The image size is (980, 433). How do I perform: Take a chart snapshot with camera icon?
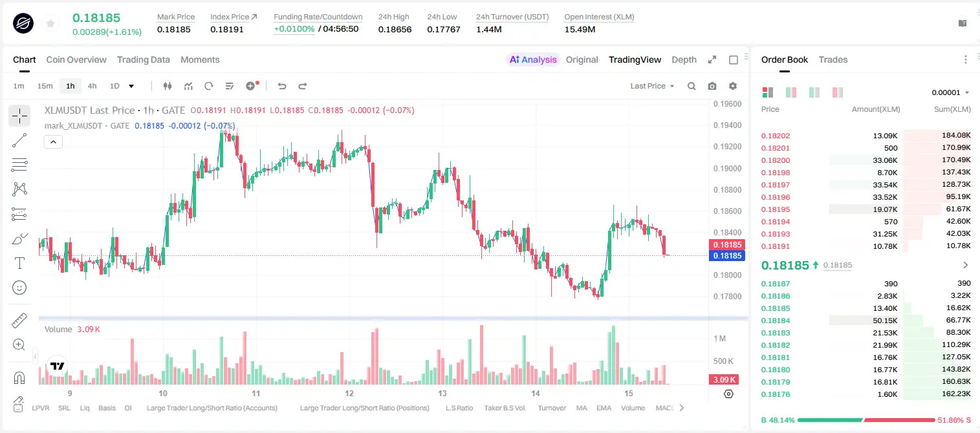712,86
